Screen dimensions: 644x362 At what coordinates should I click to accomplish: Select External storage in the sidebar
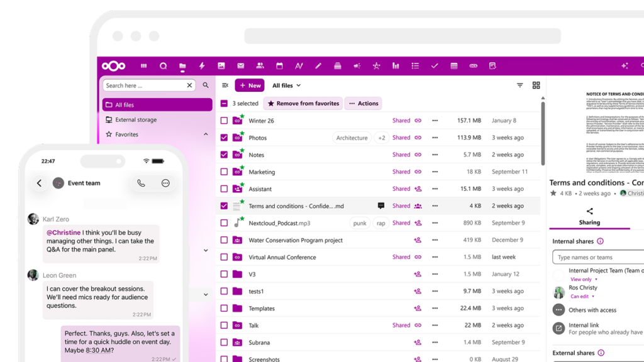(135, 119)
